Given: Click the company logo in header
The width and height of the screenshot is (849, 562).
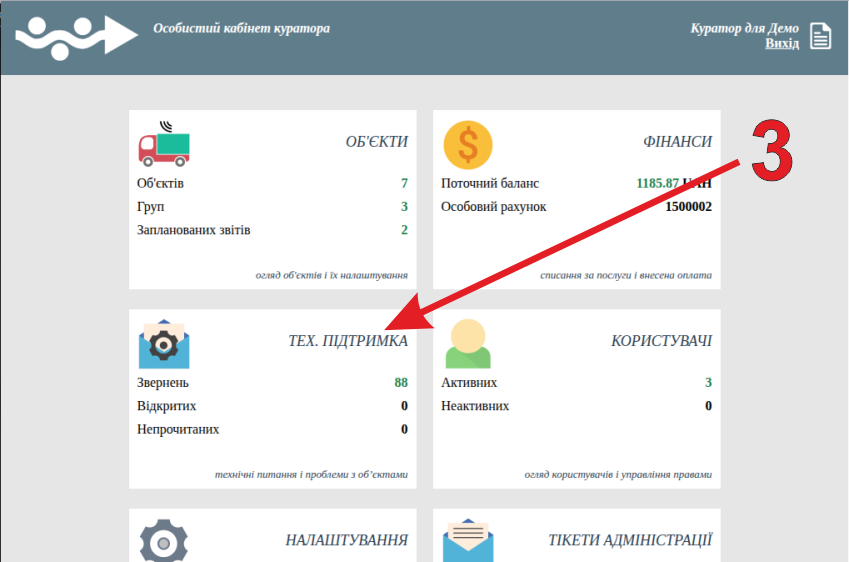Looking at the screenshot, I should [x=75, y=36].
